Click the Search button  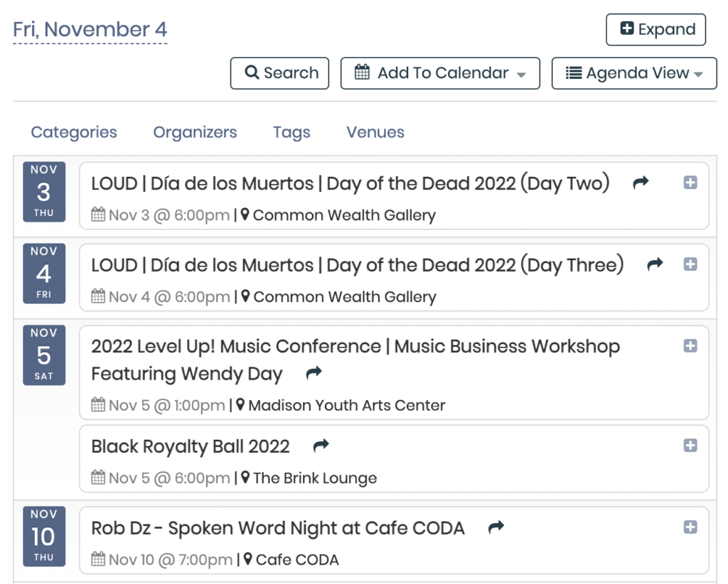tap(279, 73)
